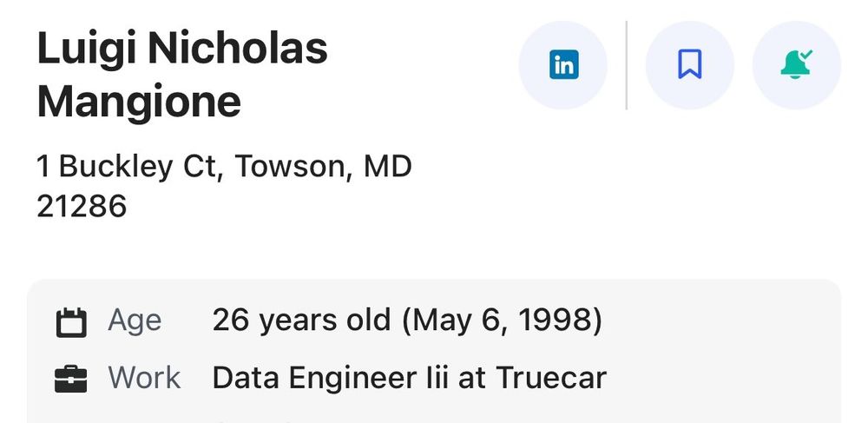Open the LinkedIn profile icon

[563, 65]
